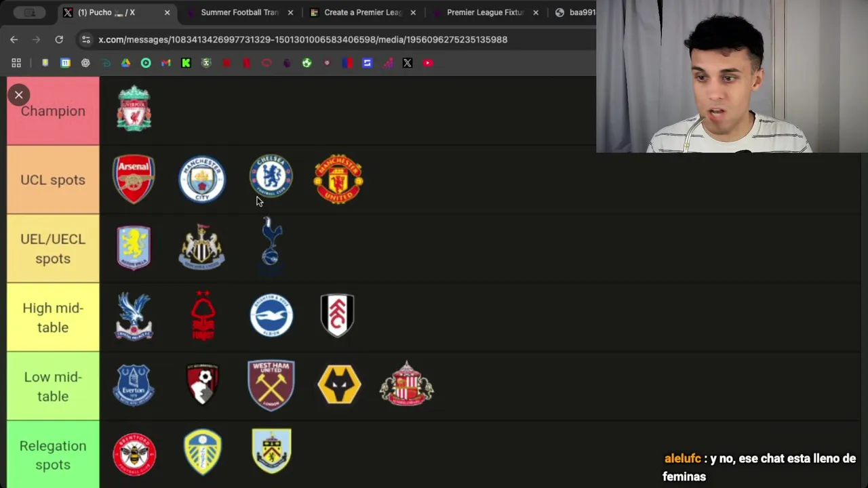Viewport: 868px width, 488px height.
Task: Click the Wolves badge in Low mid-table
Action: pos(339,385)
